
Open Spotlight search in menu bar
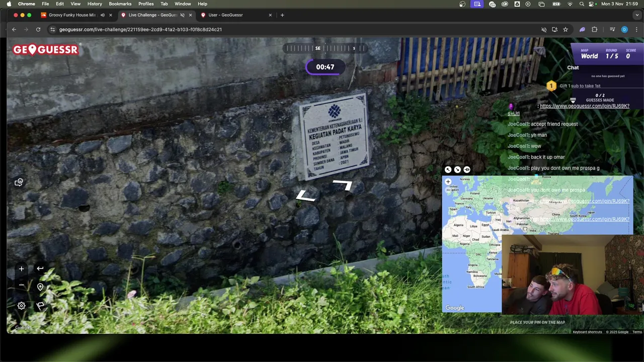pyautogui.click(x=582, y=4)
